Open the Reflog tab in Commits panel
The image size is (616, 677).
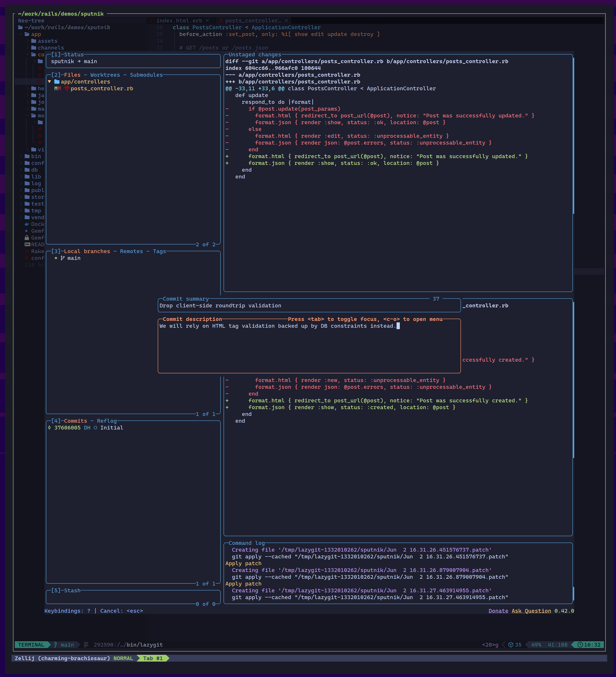107,421
